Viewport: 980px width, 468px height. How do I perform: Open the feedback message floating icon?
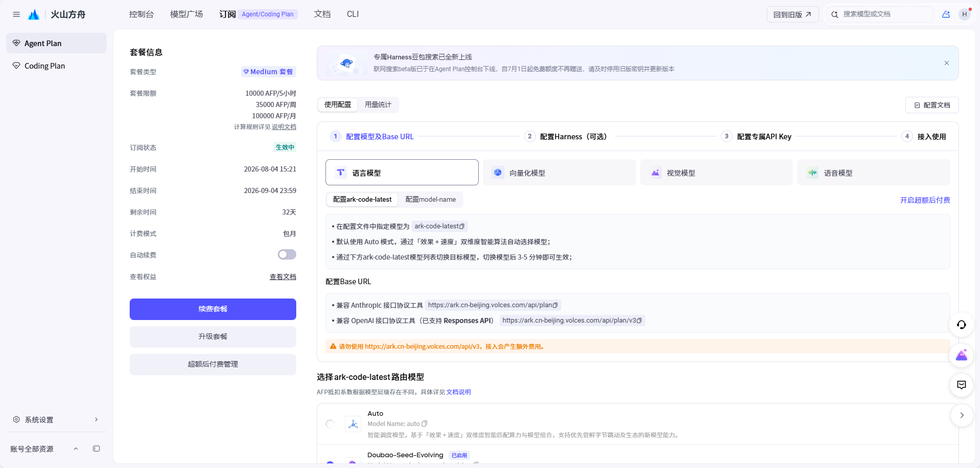pos(962,385)
